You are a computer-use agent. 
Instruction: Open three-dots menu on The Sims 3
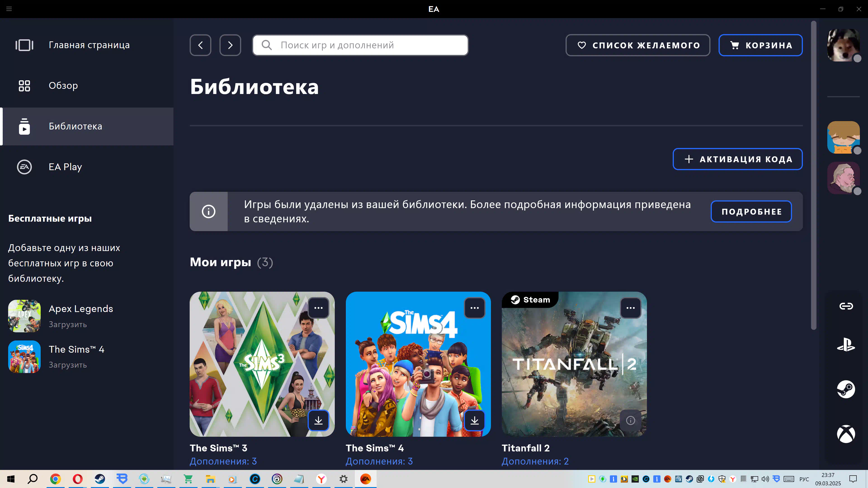click(318, 308)
